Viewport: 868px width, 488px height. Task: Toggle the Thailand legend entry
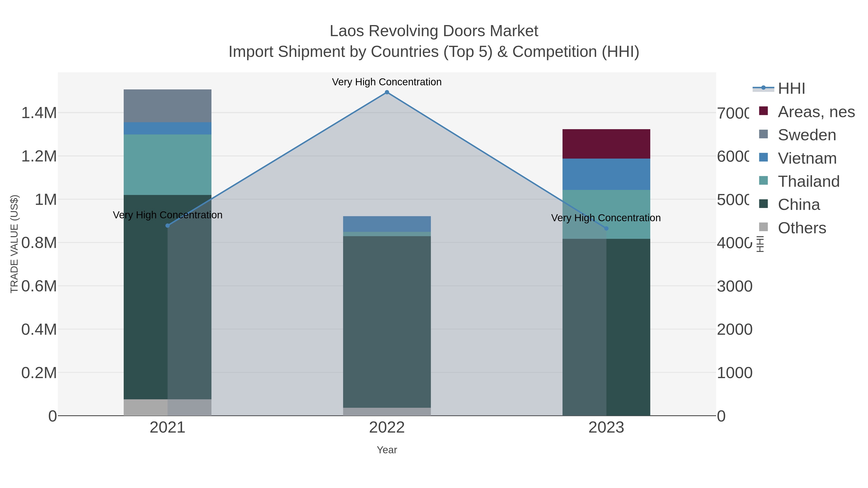pos(799,181)
